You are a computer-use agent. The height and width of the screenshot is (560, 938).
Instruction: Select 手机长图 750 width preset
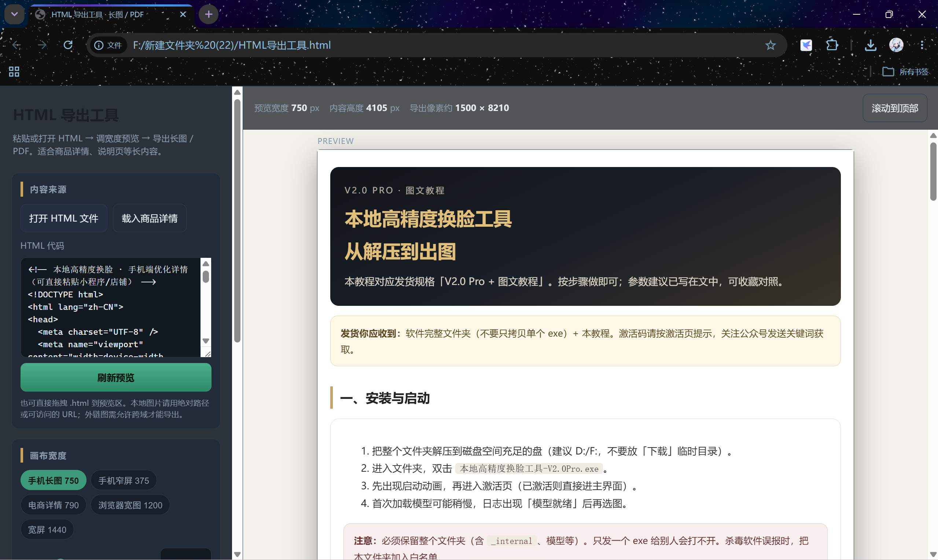[x=53, y=481]
